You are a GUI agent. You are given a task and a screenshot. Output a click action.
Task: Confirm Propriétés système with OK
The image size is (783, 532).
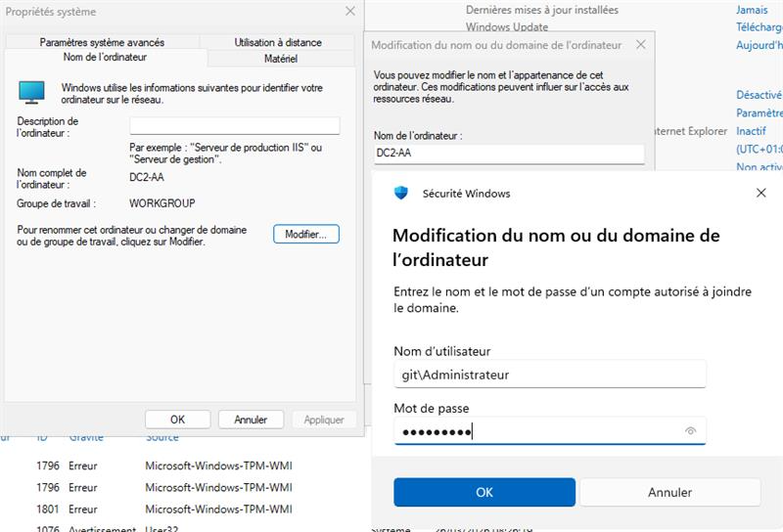click(178, 420)
